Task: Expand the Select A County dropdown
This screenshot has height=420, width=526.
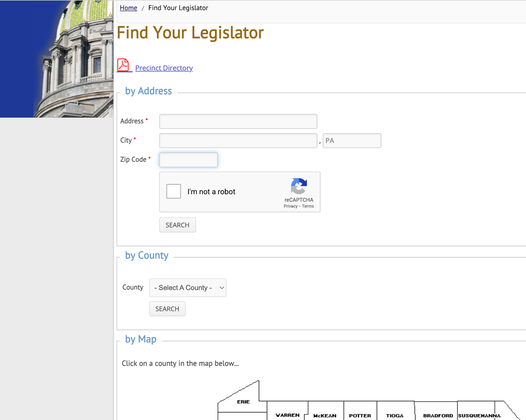Action: coord(188,288)
